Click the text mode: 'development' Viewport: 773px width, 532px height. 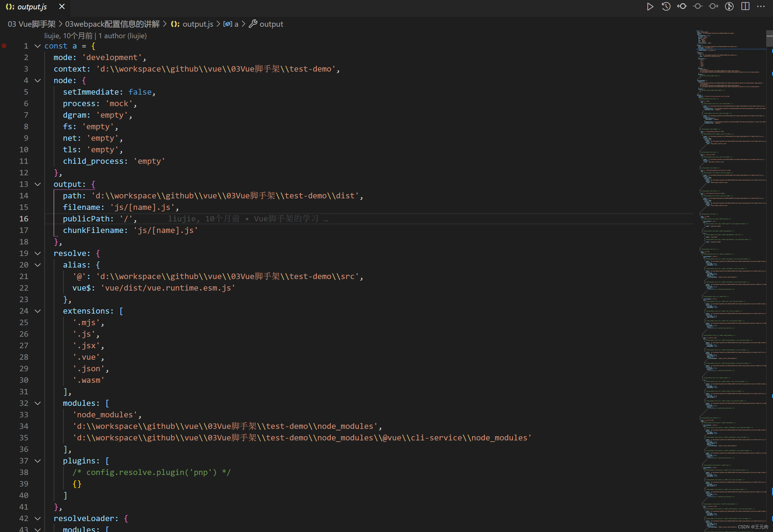point(100,57)
